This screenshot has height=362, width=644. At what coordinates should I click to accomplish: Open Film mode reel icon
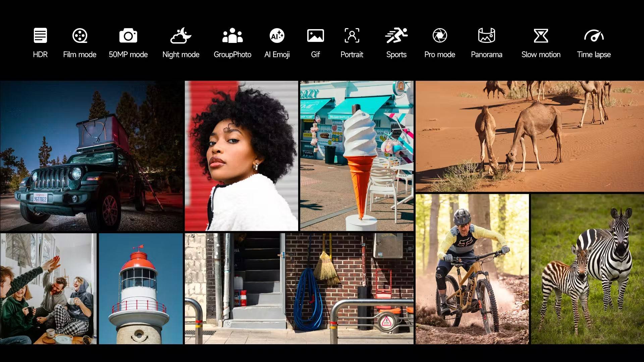tap(80, 36)
